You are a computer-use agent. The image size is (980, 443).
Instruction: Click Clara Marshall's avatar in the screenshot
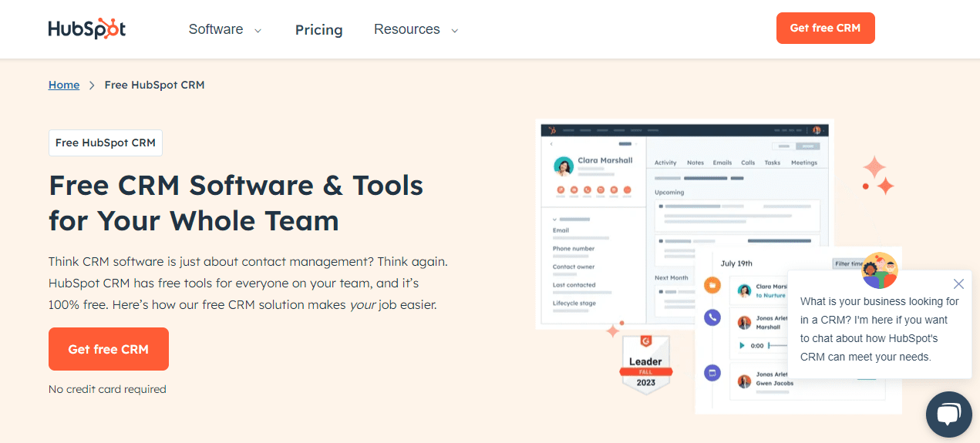coord(564,166)
